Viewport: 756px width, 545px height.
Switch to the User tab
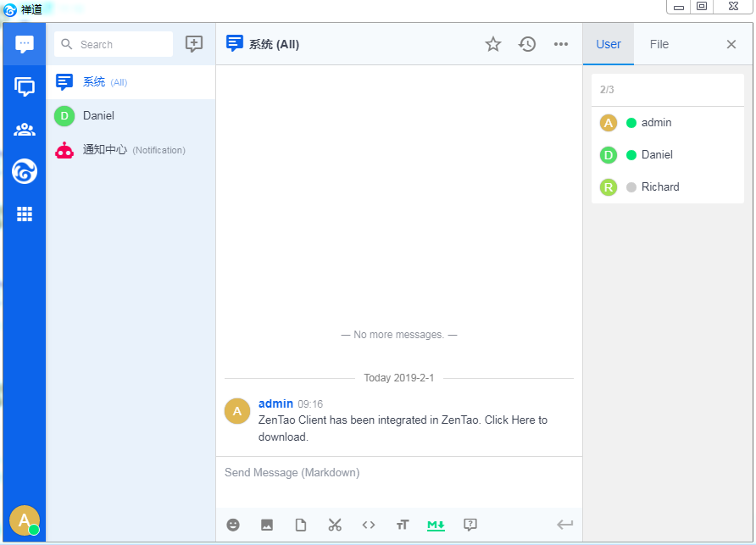pos(609,44)
